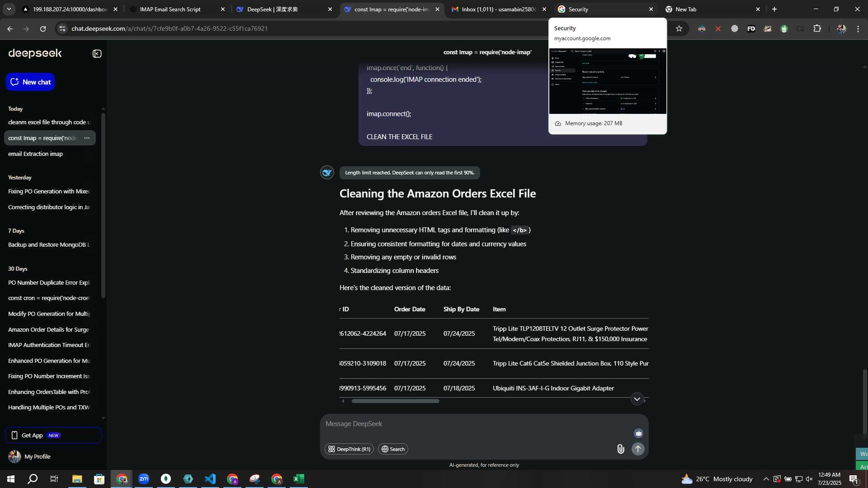Click the Get App button
Screen dimensions: 868x488
coord(53,435)
